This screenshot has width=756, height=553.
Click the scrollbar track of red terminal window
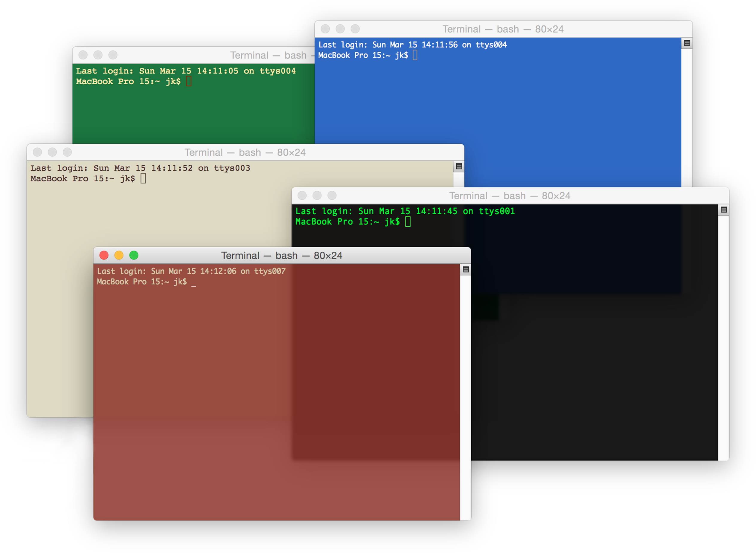coord(465,398)
